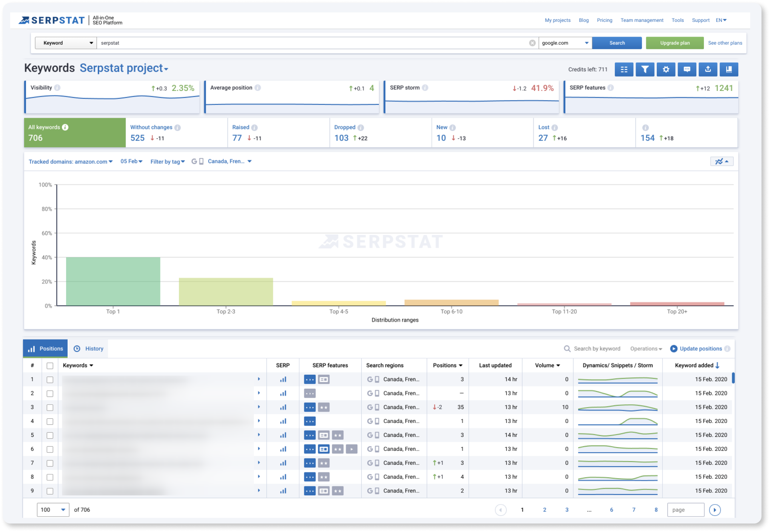The height and width of the screenshot is (532, 770).
Task: Check the row 1 keyword checkbox
Action: [50, 380]
